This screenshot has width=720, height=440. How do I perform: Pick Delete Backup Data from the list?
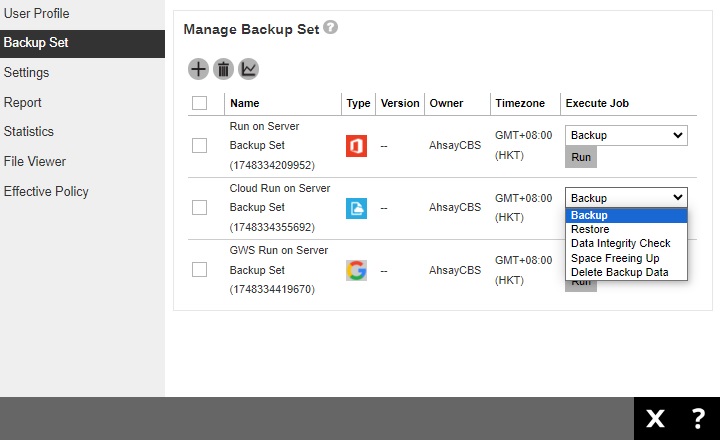coord(620,272)
